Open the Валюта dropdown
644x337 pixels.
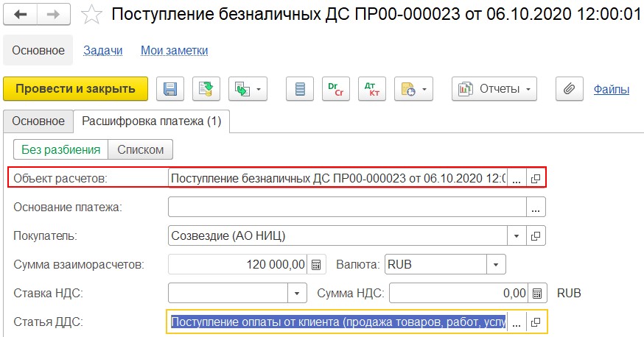click(496, 264)
